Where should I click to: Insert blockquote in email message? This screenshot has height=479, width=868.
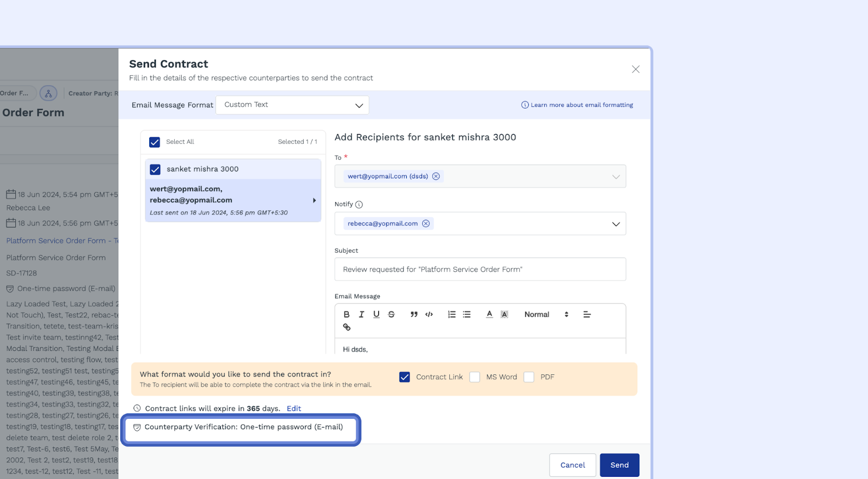414,315
